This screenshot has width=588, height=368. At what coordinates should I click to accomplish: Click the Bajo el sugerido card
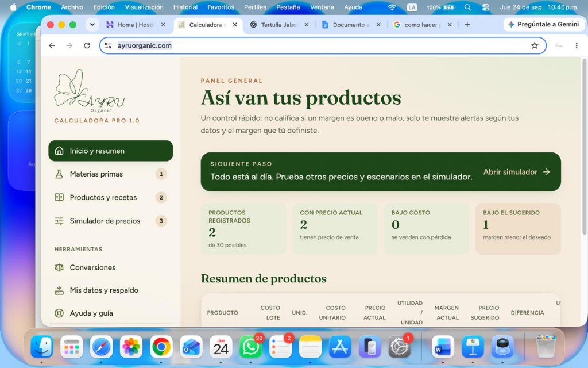518,229
